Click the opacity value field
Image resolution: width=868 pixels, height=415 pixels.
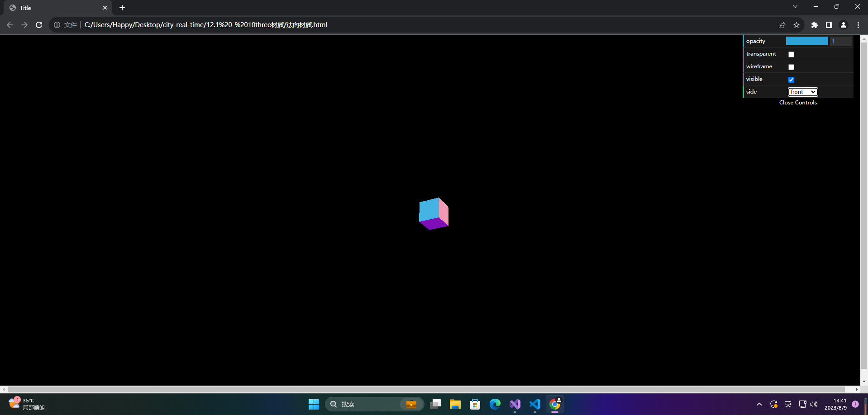841,41
